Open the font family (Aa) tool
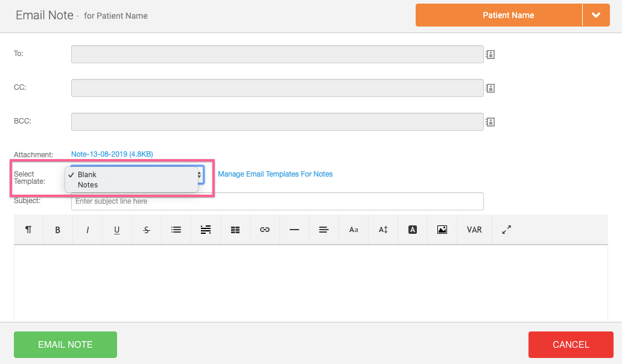 (x=354, y=230)
